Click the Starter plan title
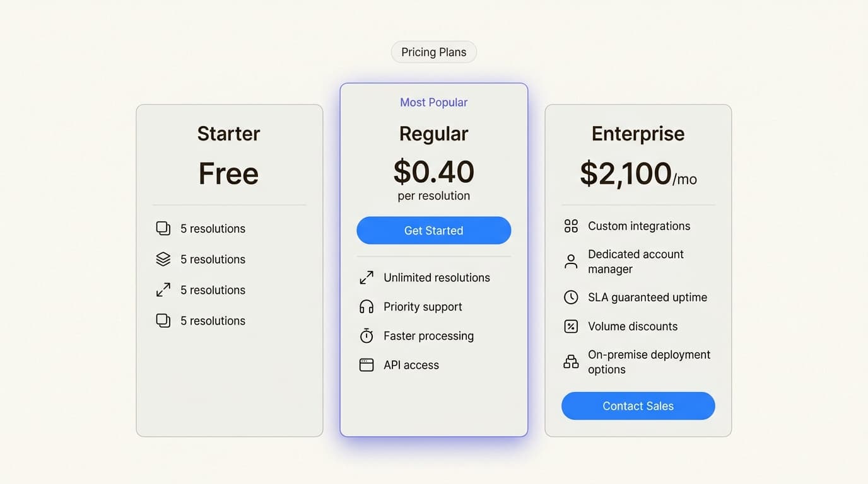This screenshot has width=868, height=484. (x=228, y=134)
